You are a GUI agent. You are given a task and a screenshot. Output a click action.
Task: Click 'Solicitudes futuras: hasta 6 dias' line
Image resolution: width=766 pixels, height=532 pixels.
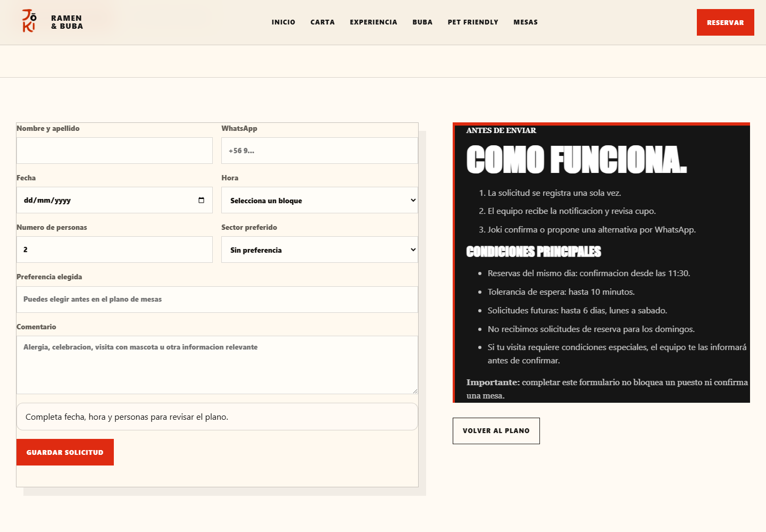coord(577,311)
